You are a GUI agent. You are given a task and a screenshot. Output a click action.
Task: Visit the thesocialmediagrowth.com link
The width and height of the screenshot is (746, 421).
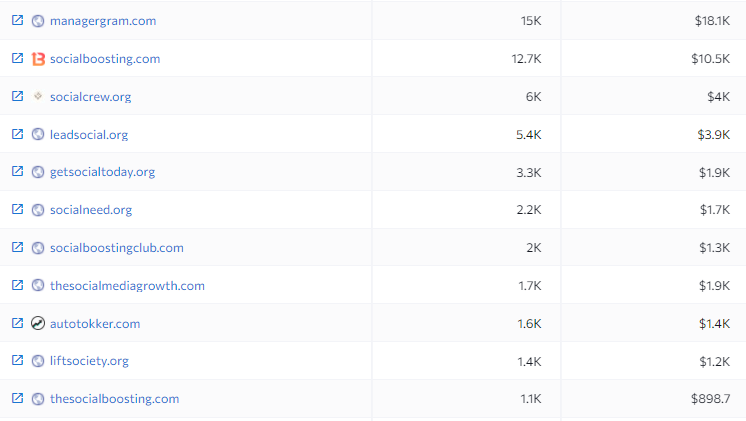pyautogui.click(x=127, y=285)
